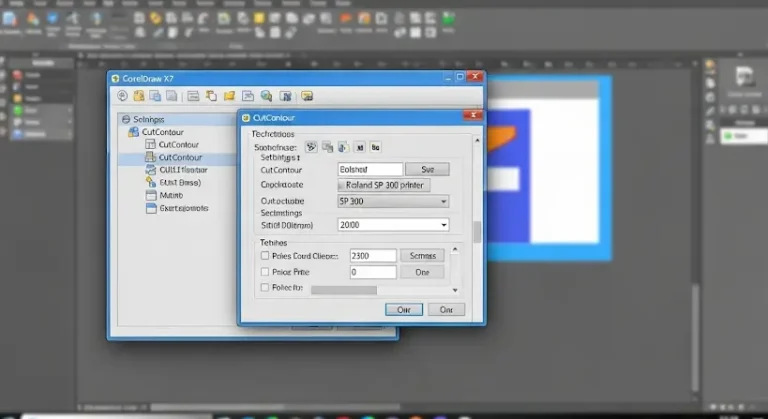Open the '20:00' combo box
The height and width of the screenshot is (419, 768).
pyautogui.click(x=393, y=224)
